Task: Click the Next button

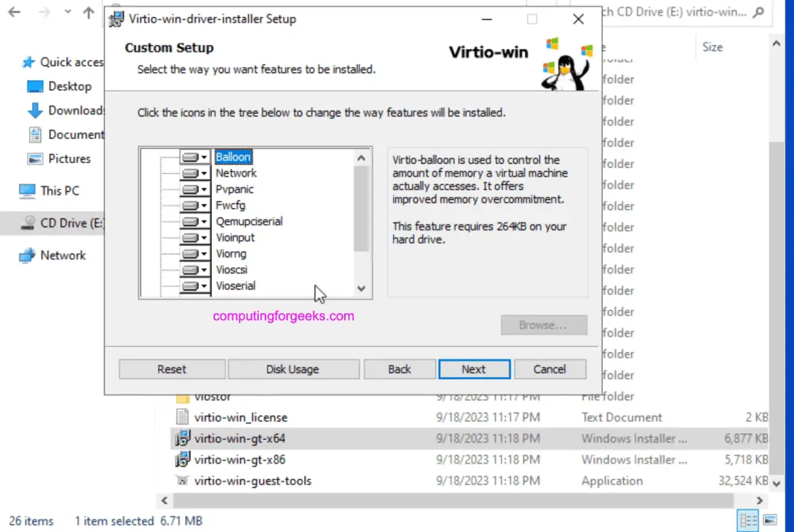Action: 474,369
